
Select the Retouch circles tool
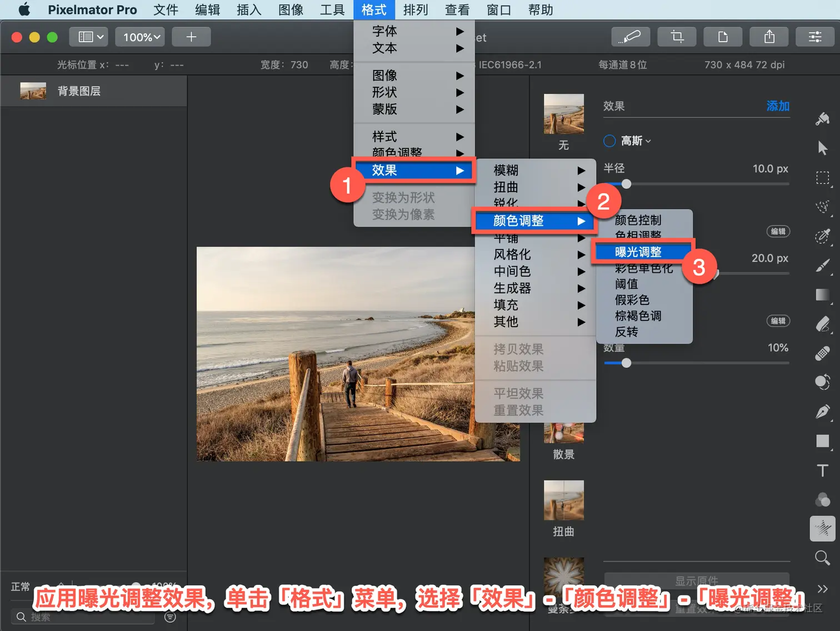[823, 382]
